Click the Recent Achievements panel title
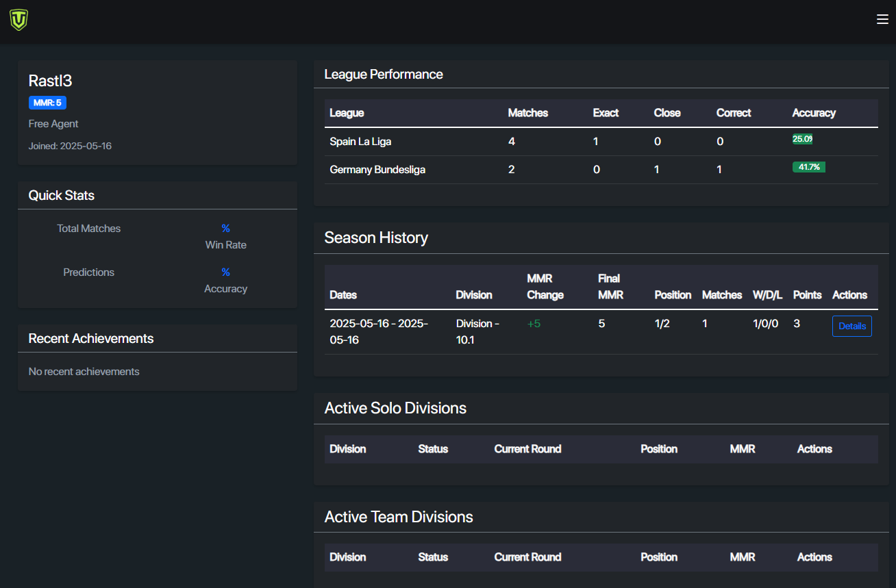Viewport: 896px width, 588px height. (91, 339)
